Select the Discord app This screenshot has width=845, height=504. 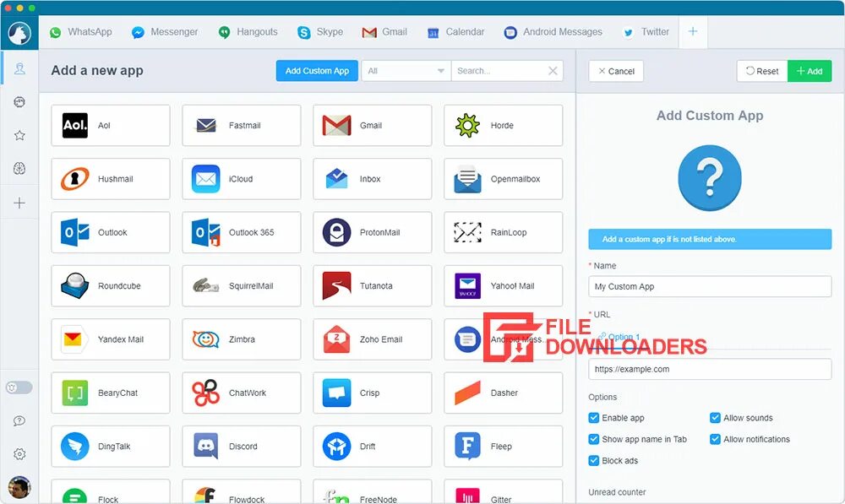click(x=242, y=447)
